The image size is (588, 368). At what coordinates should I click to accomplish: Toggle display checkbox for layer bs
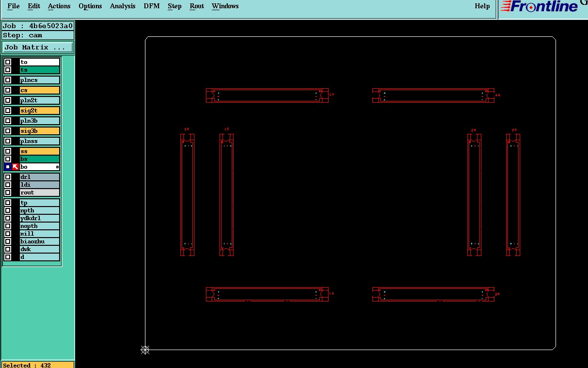click(8, 159)
